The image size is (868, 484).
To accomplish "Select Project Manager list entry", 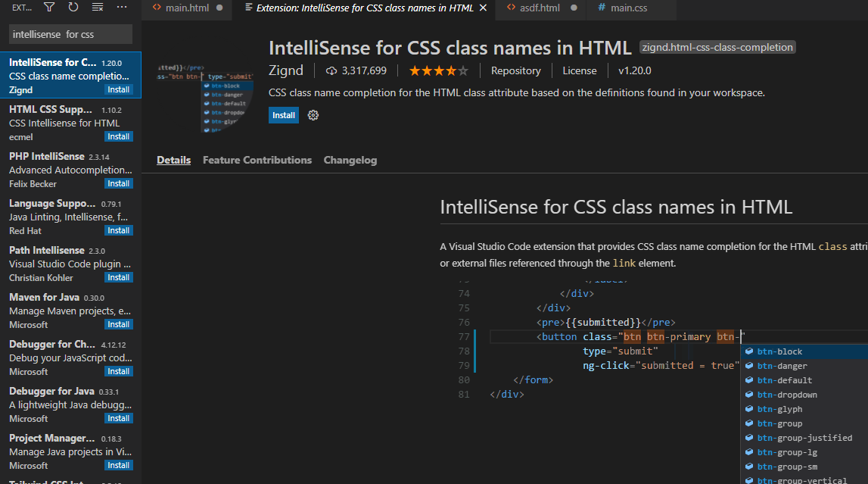I will click(71, 452).
